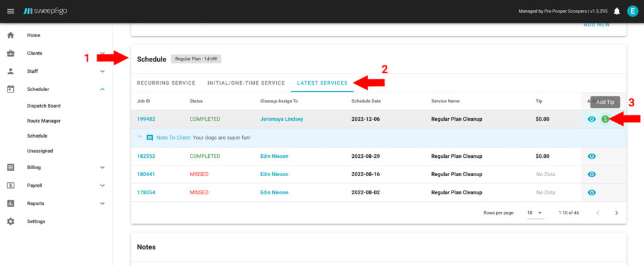Click the Home house icon in sidebar

[x=11, y=35]
